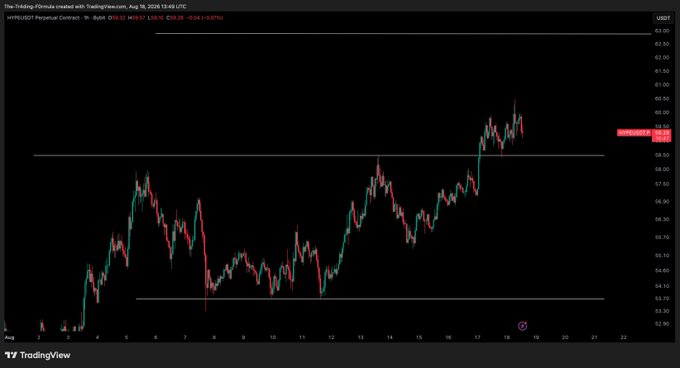Image resolution: width=680 pixels, height=368 pixels.
Task: Click date 22 on the time axis
Action: click(x=624, y=337)
